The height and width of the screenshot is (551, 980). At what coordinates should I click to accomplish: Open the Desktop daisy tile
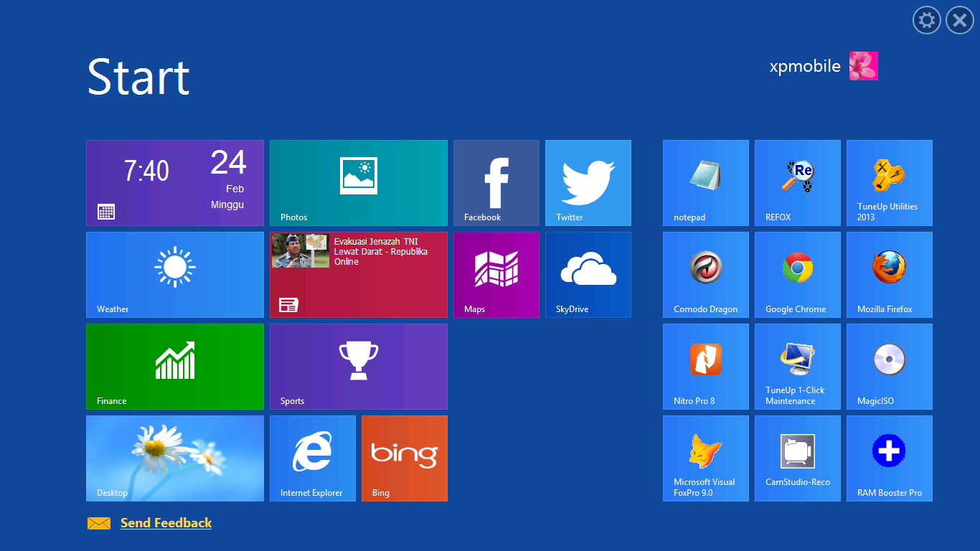click(x=175, y=458)
